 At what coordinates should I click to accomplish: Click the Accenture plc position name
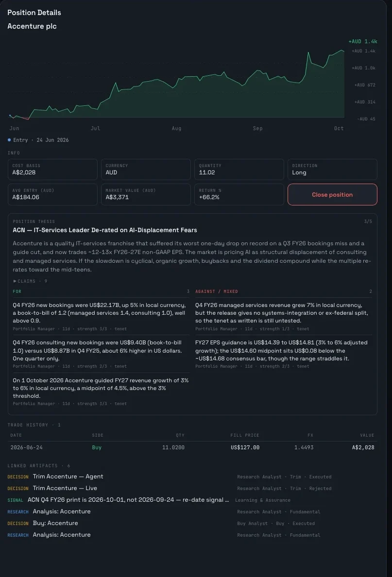click(x=32, y=26)
